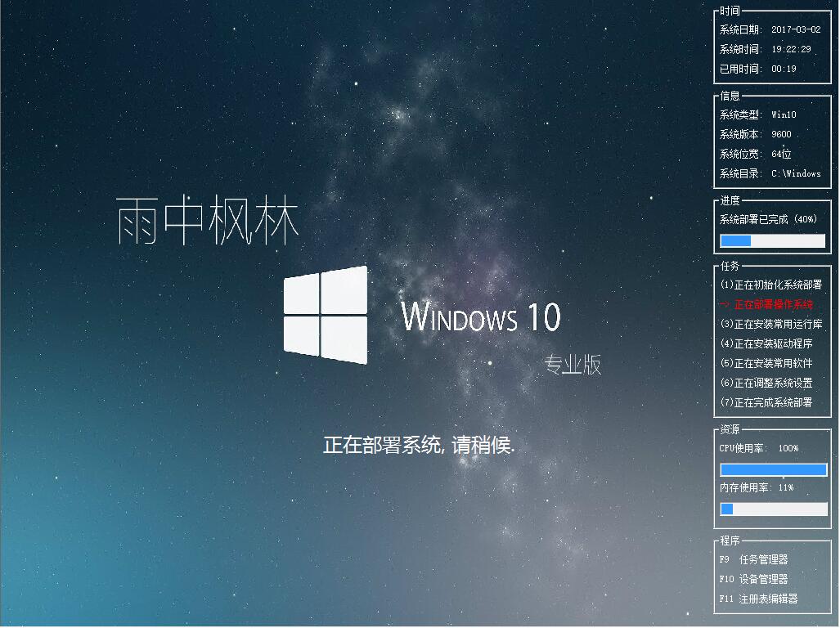Select the F9 任务管理器 entry
The height and width of the screenshot is (628, 840).
754,559
